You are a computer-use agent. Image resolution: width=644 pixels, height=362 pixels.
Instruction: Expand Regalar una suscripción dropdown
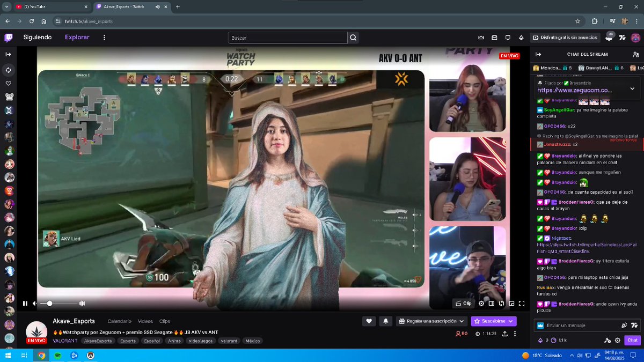pyautogui.click(x=432, y=321)
